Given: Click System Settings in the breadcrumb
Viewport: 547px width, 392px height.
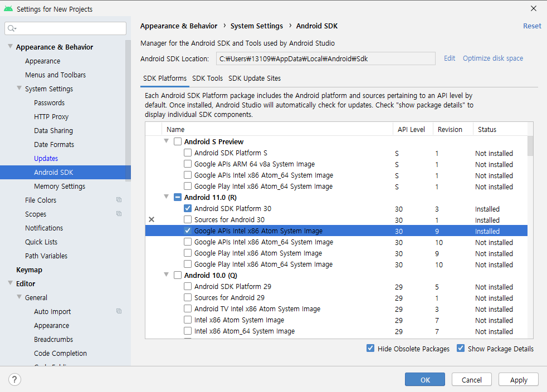Looking at the screenshot, I should coord(257,26).
